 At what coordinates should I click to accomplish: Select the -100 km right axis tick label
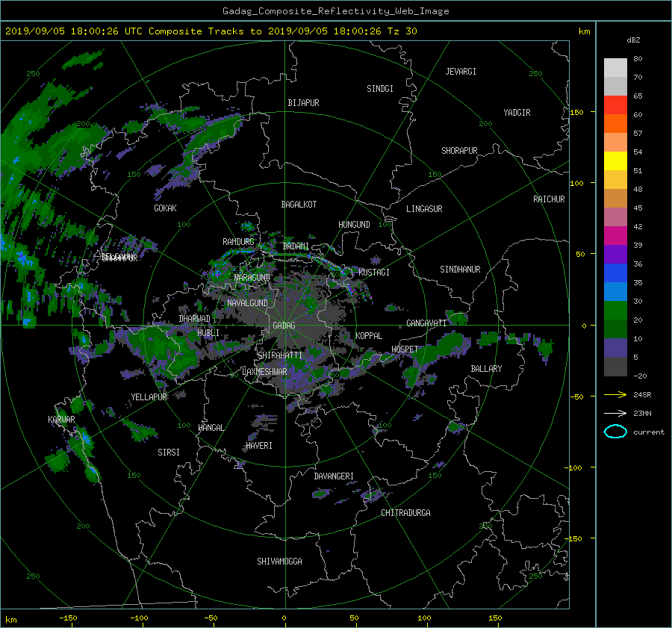tap(574, 467)
